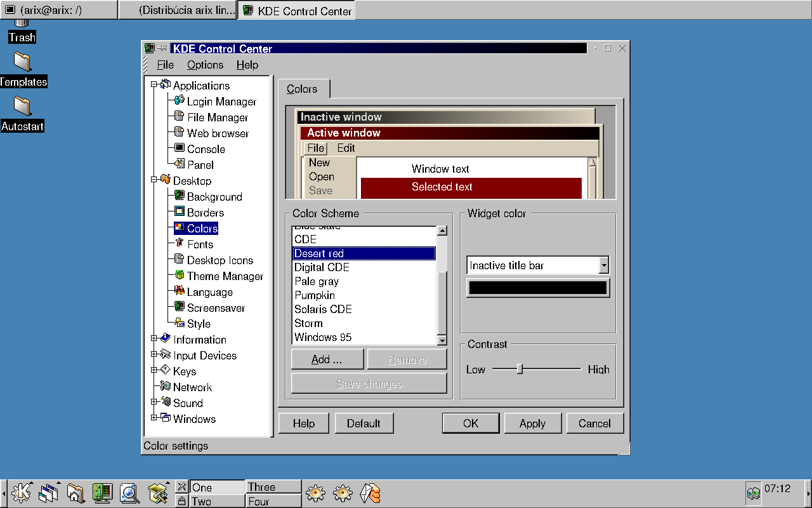This screenshot has width=812, height=508.
Task: Open the Help menu in menu bar
Action: 247,65
